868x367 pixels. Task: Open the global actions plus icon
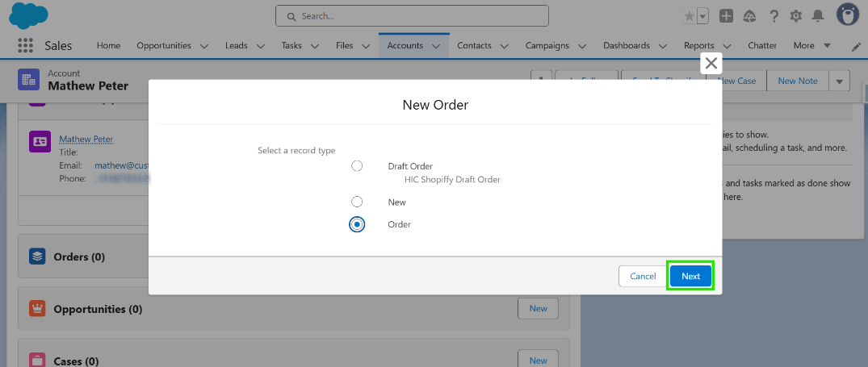click(726, 16)
